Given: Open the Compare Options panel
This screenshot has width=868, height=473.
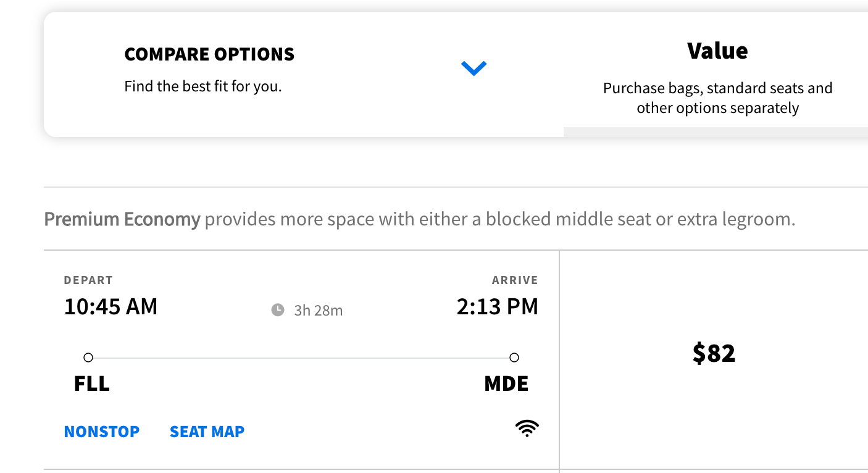Looking at the screenshot, I should (x=209, y=54).
